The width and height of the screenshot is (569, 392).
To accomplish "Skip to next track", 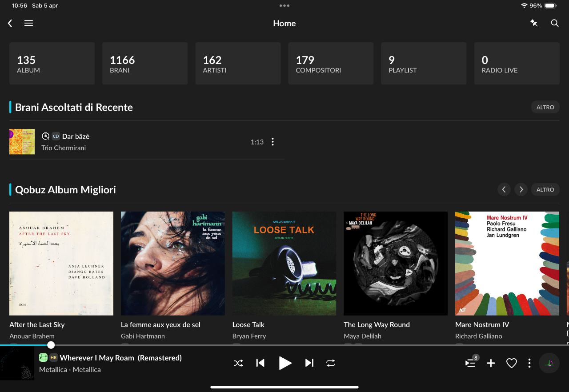I will tap(309, 363).
